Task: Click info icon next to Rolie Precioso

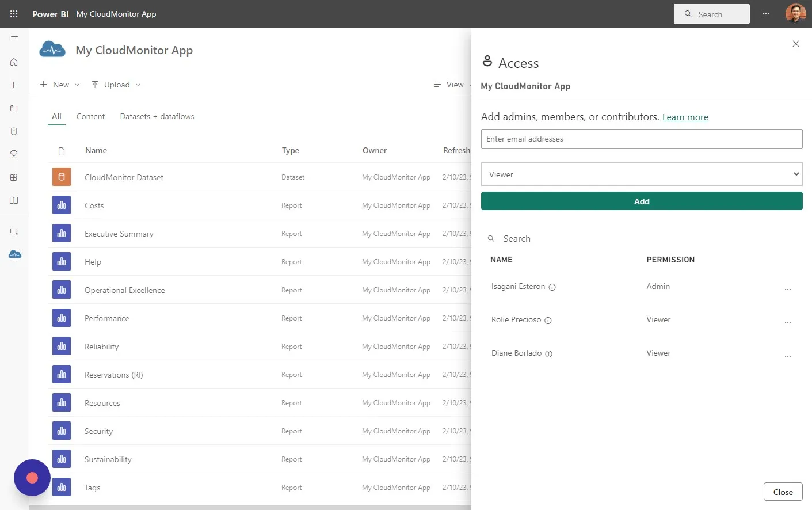Action: (x=548, y=321)
